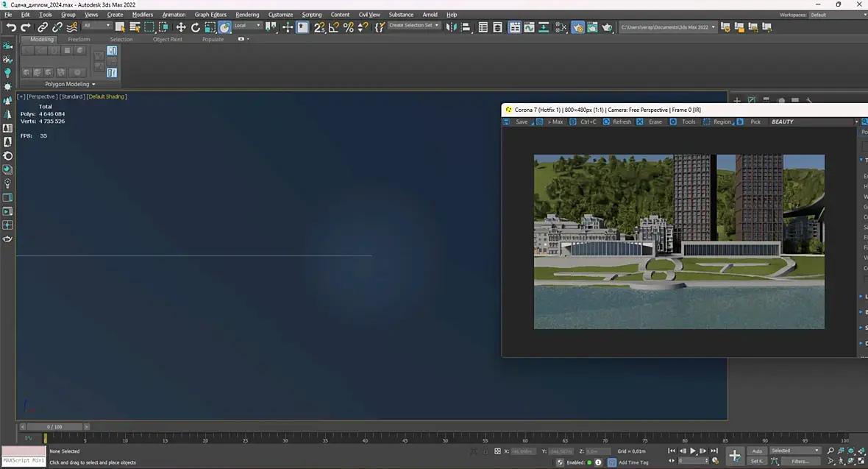Screen dimensions: 868x469
Task: Select the Move transform tool
Action: (181, 27)
